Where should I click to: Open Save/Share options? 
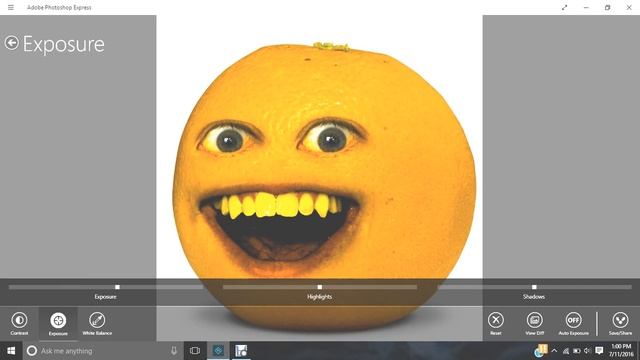(x=620, y=323)
